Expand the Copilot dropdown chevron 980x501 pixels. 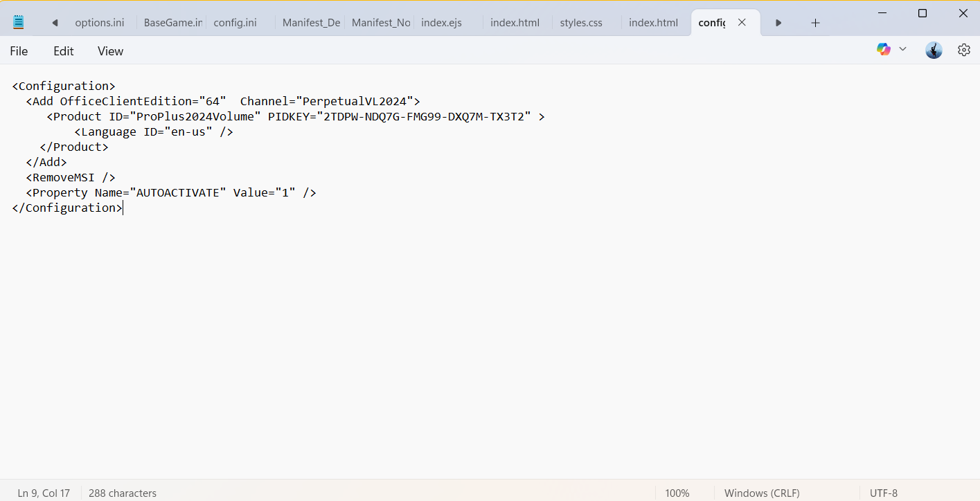pyautogui.click(x=902, y=49)
